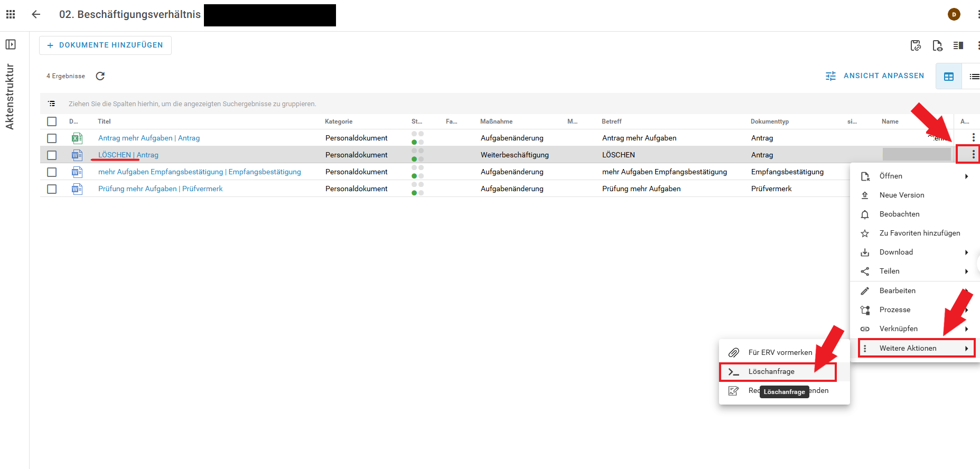Click the details pane toggle icon in the toolbar
980x469 pixels.
click(958, 45)
